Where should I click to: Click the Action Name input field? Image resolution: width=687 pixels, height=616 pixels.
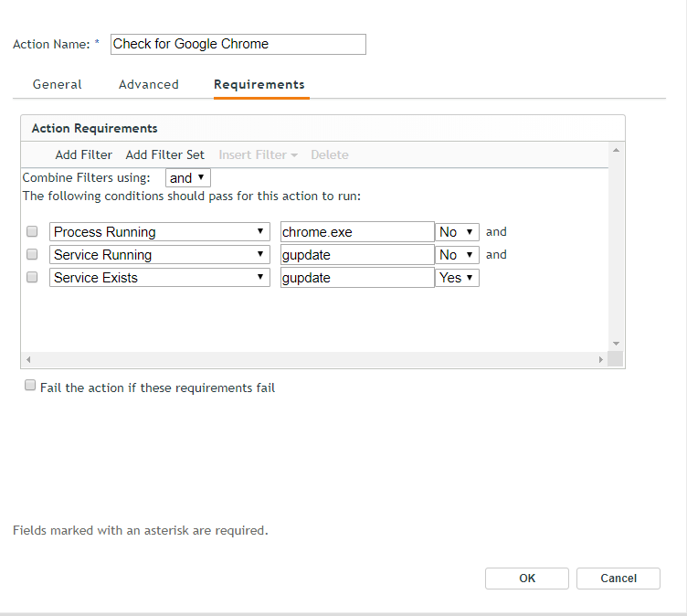tap(238, 44)
